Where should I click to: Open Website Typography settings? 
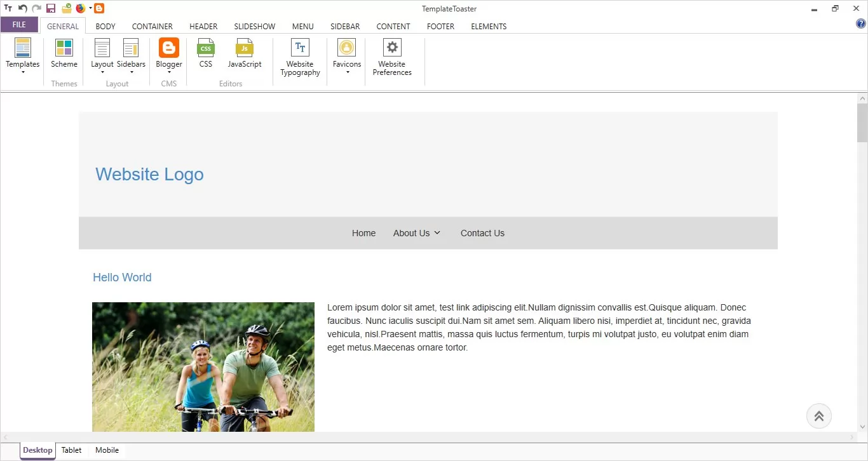[300, 48]
